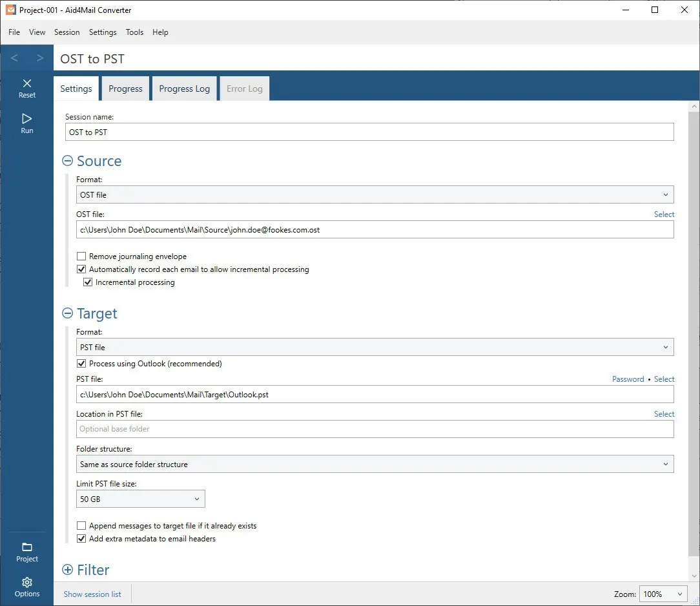Open the Source Format dropdown showing OST file
700x606 pixels.
coord(375,194)
